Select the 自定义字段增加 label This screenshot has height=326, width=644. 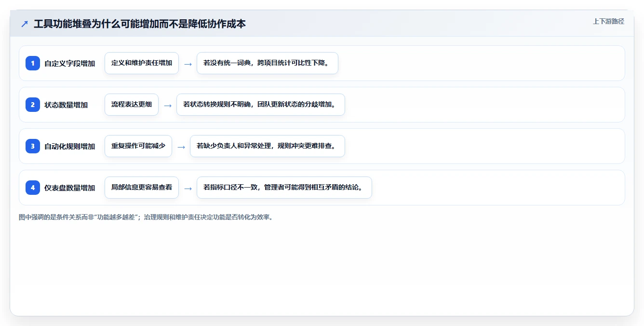point(70,63)
